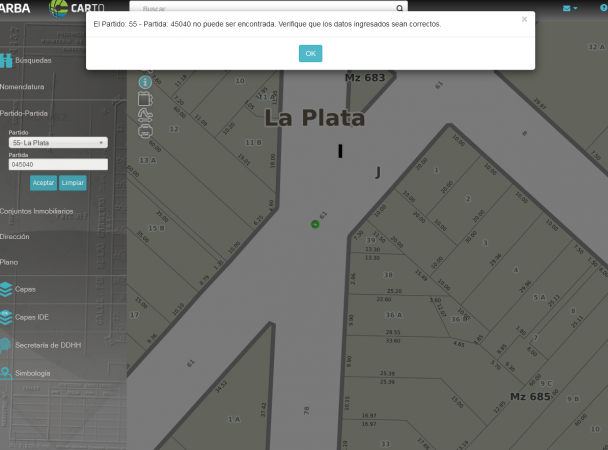Open the Partido dropdown showing La Plata
The width and height of the screenshot is (608, 450).
(x=58, y=143)
